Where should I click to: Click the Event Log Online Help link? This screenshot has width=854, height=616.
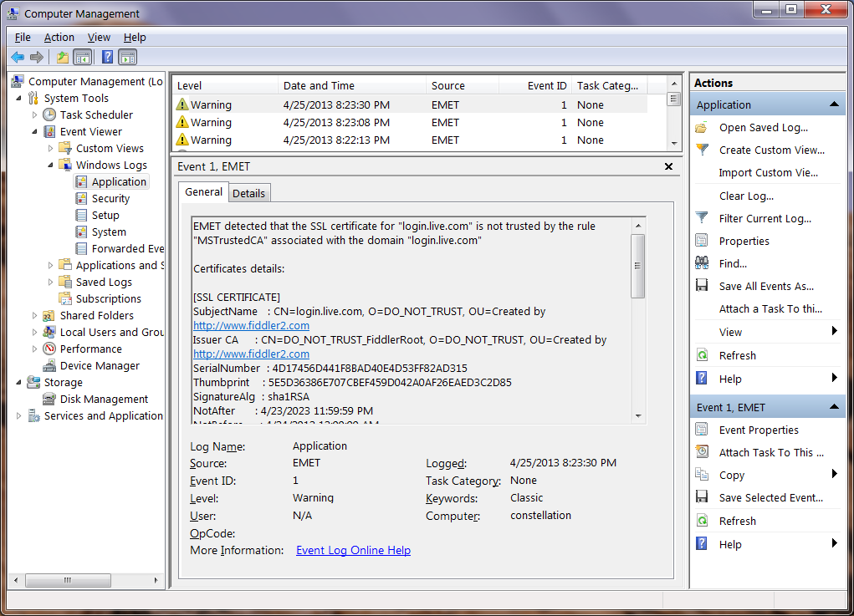353,550
